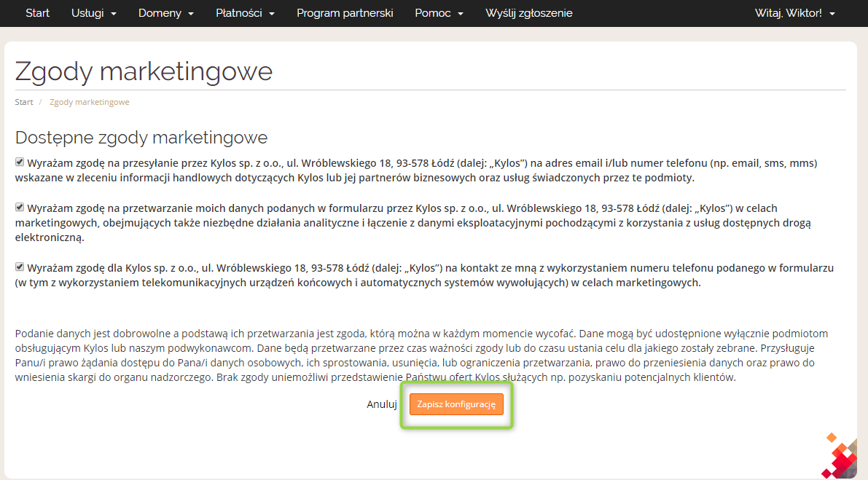868x480 pixels.
Task: Open Program partnerski page
Action: (345, 13)
